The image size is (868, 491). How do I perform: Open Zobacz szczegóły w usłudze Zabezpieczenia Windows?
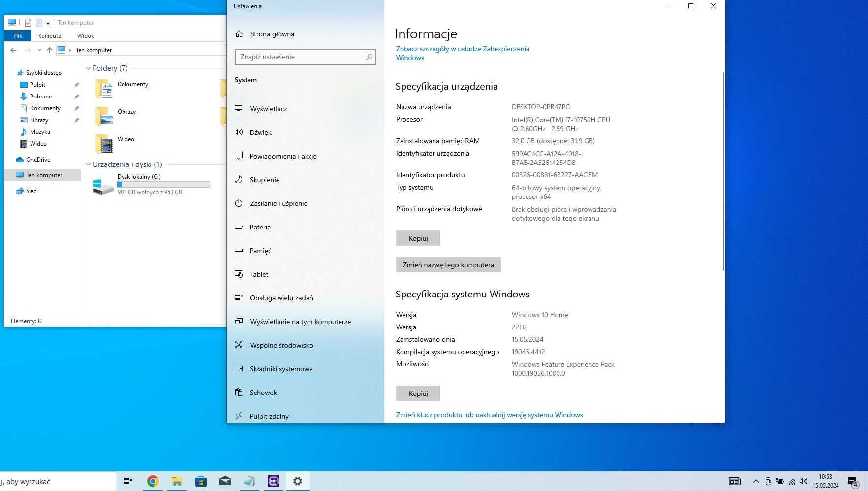coord(463,53)
